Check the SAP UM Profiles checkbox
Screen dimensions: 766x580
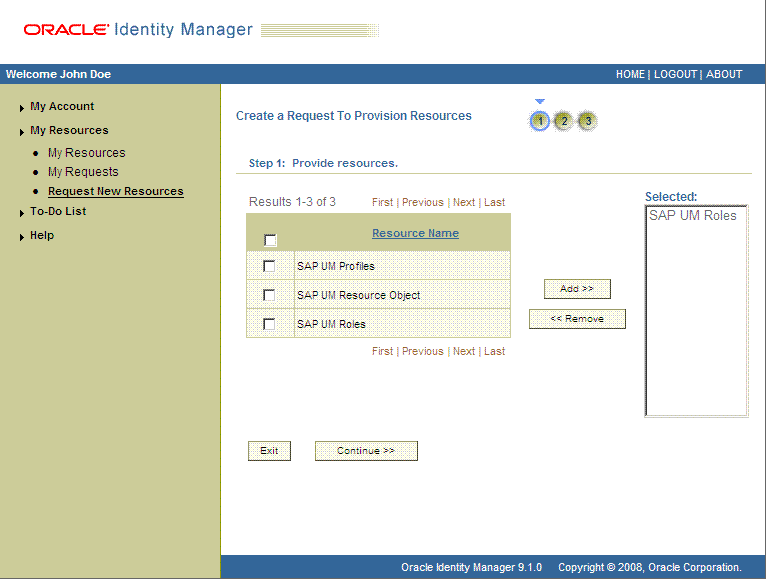269,266
